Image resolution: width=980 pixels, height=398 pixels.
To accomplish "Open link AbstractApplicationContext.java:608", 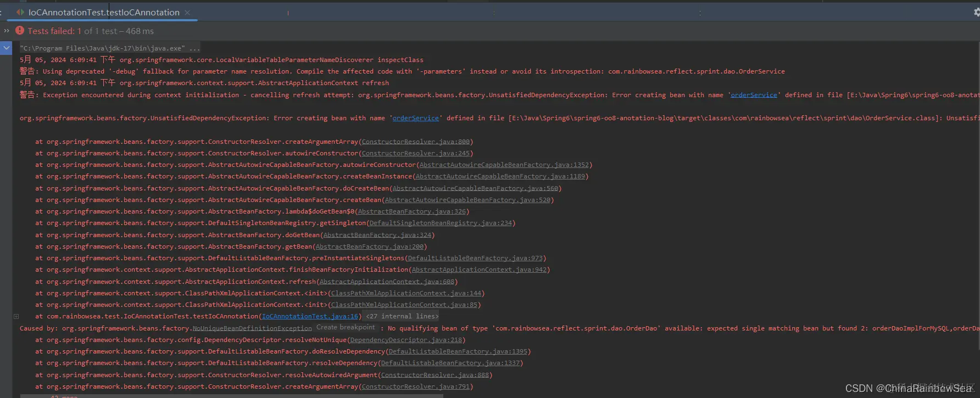I will coord(387,282).
